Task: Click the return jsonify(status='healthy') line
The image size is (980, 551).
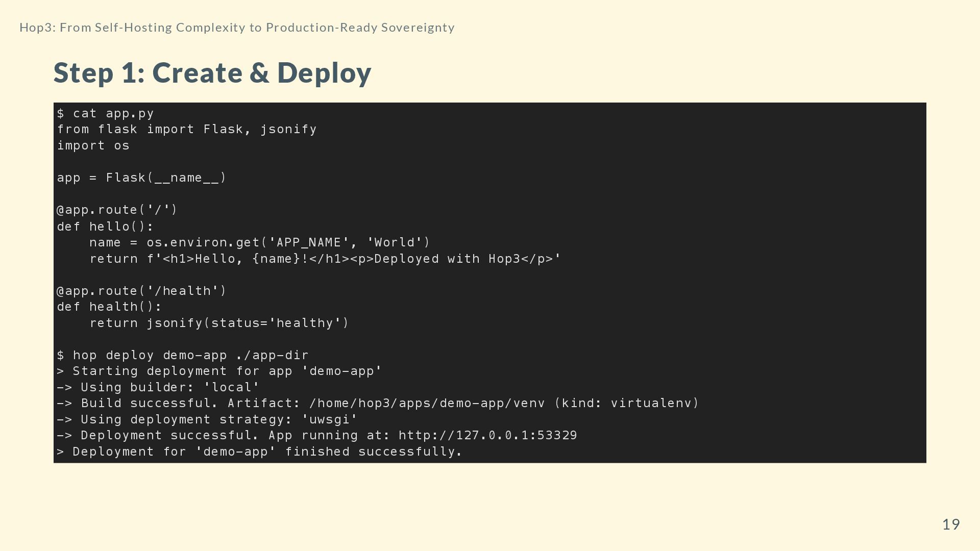Action: (x=219, y=323)
